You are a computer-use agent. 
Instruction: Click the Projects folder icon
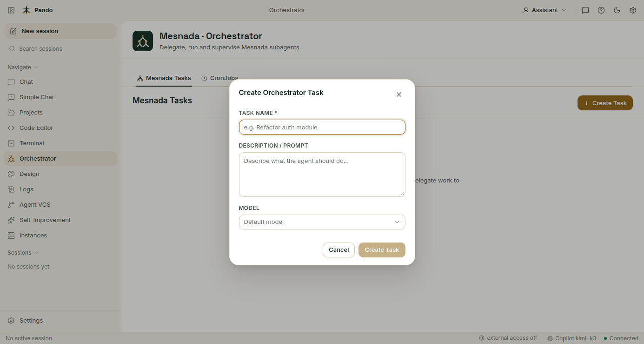tap(11, 113)
